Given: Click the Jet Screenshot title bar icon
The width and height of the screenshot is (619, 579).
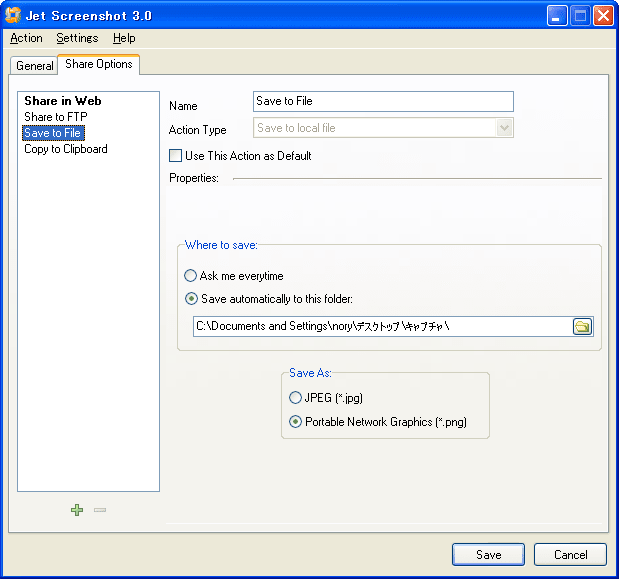Looking at the screenshot, I should click(x=13, y=15).
